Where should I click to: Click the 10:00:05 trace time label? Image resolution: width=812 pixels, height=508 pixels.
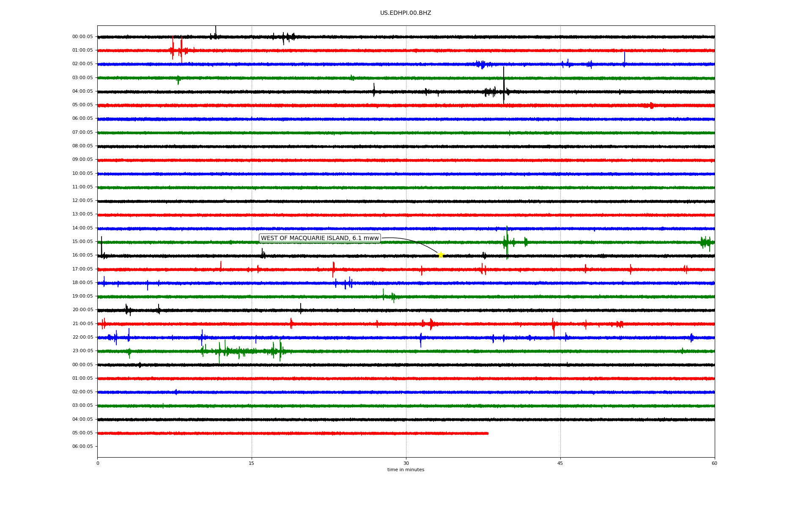point(82,174)
